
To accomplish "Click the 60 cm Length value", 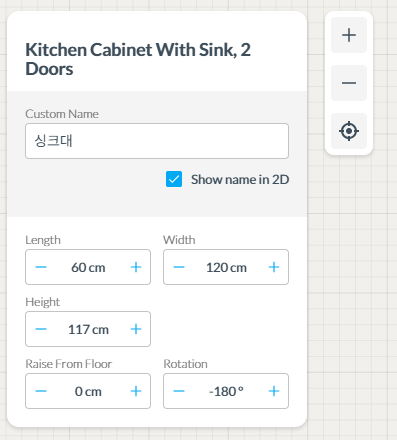I will point(88,267).
